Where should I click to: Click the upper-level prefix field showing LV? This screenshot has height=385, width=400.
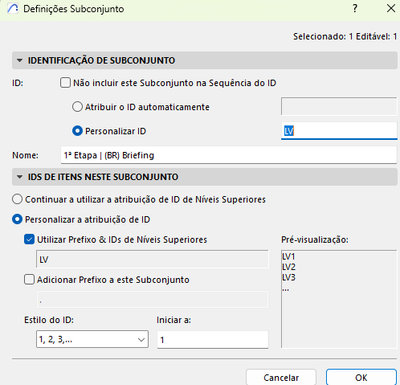152,259
